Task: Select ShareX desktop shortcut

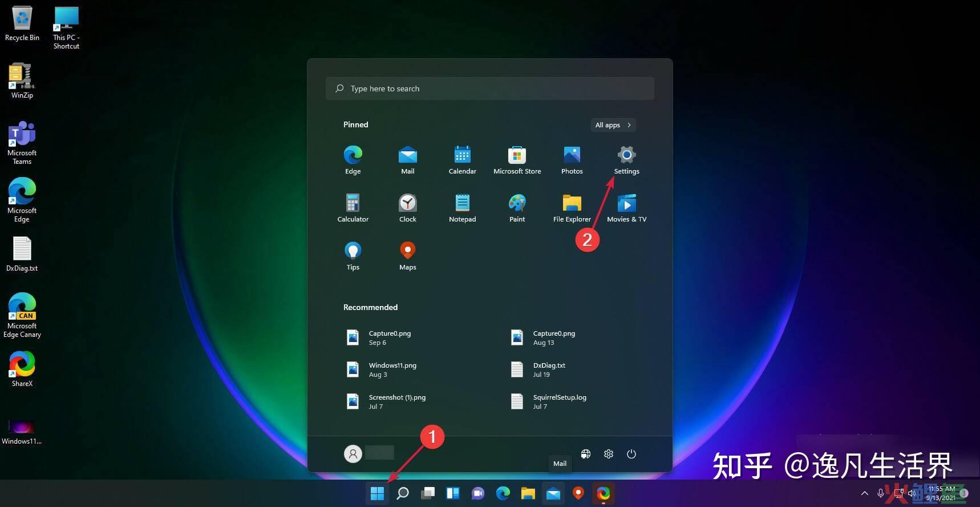Action: pos(22,368)
